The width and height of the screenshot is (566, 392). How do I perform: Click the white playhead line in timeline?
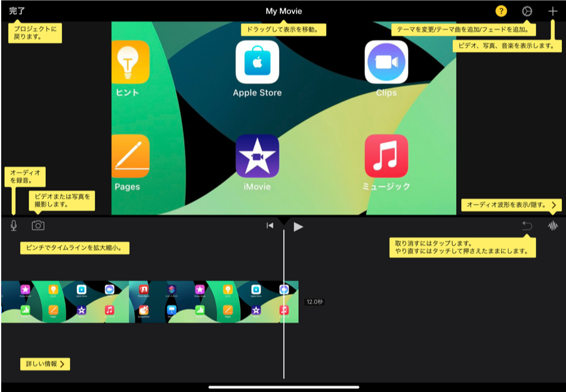[x=284, y=305]
